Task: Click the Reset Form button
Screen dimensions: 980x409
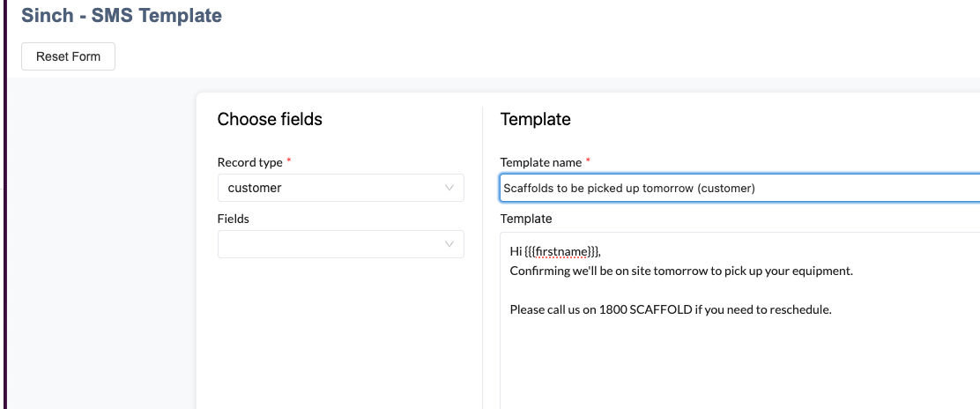Action: [x=68, y=56]
